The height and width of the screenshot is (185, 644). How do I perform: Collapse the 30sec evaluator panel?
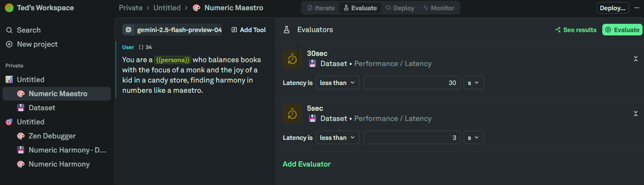pyautogui.click(x=635, y=59)
